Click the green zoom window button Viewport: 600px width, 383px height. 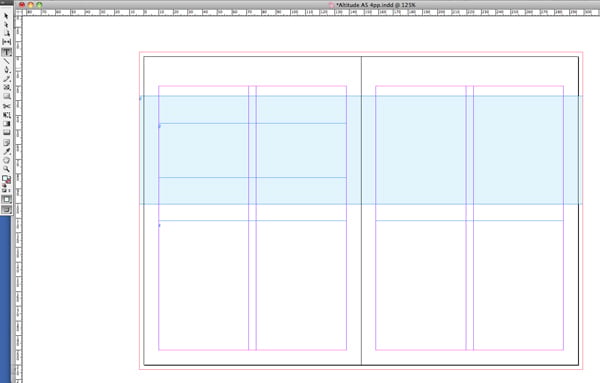(39, 5)
